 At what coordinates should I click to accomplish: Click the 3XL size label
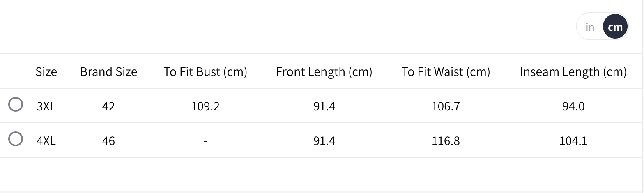(x=46, y=107)
